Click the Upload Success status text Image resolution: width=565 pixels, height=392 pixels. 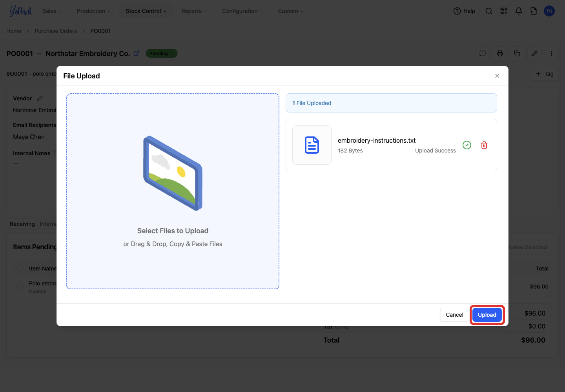tap(436, 151)
